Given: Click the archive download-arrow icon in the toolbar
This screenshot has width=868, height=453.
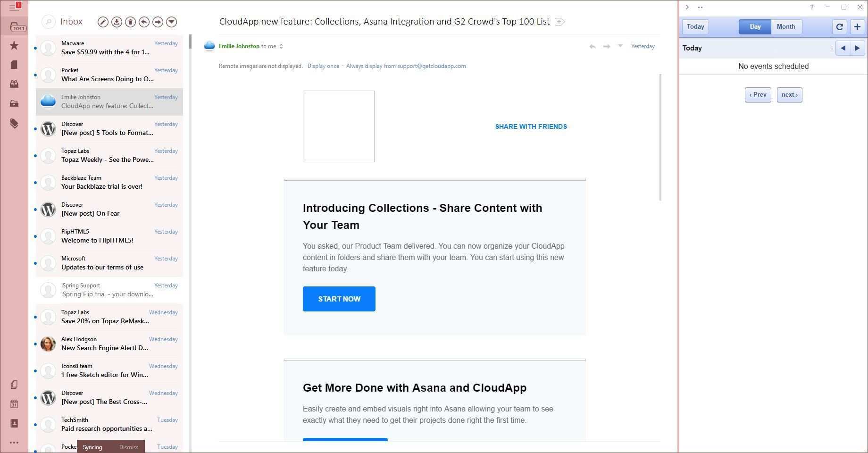Looking at the screenshot, I should click(117, 22).
